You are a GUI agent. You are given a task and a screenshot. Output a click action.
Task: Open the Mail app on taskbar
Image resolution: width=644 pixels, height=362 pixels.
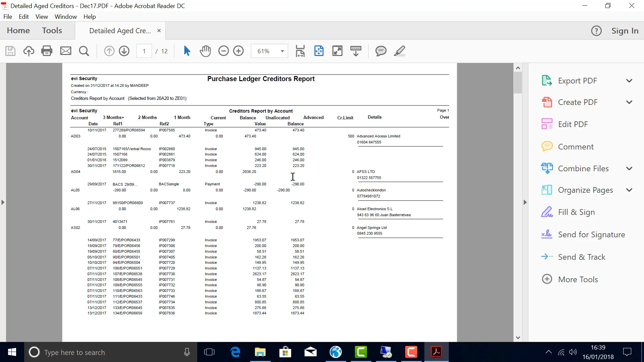point(311,352)
